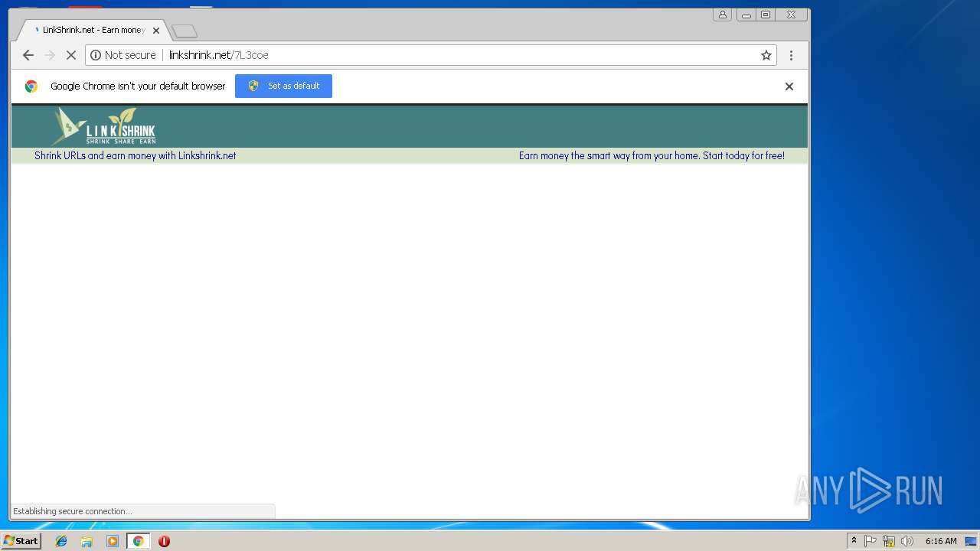
Task: Open Opera icon in taskbar
Action: click(x=164, y=541)
